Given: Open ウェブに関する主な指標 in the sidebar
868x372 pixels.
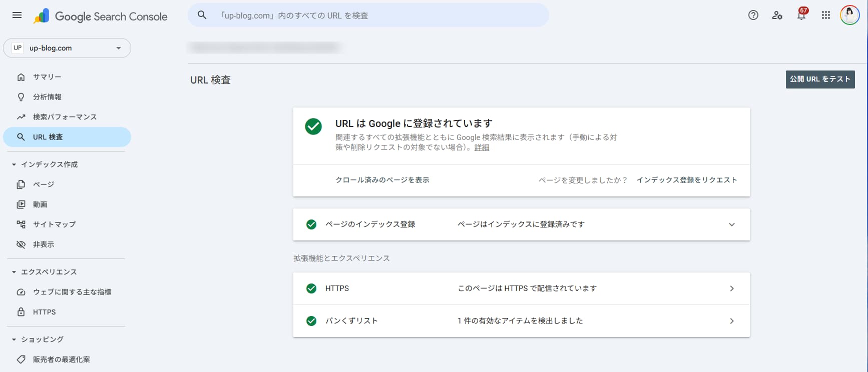Looking at the screenshot, I should 67,292.
